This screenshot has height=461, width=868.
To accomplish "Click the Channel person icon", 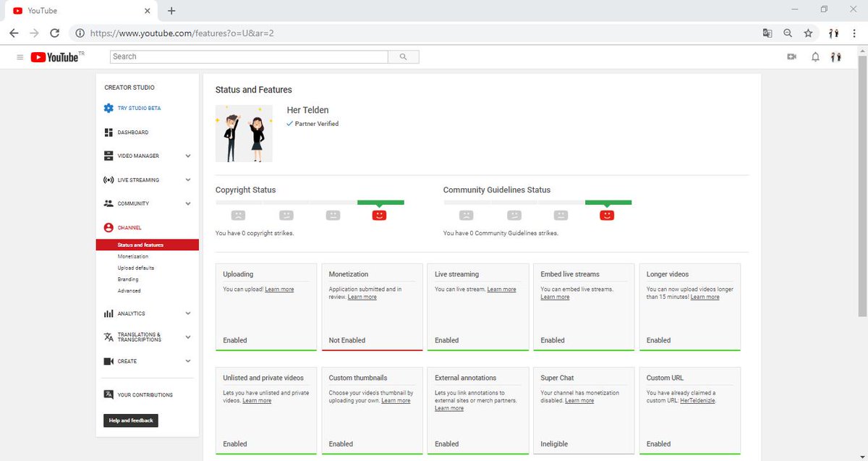I will (109, 227).
